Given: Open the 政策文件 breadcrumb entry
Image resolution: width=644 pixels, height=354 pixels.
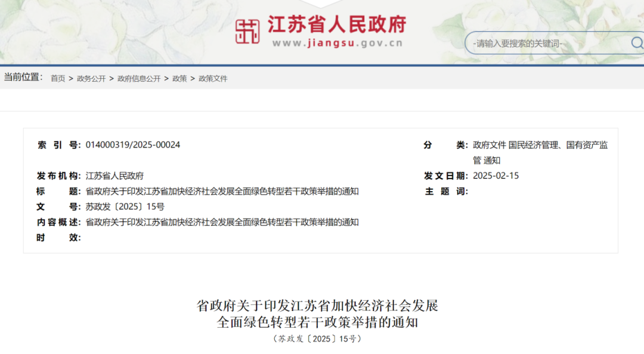Looking at the screenshot, I should tap(212, 78).
